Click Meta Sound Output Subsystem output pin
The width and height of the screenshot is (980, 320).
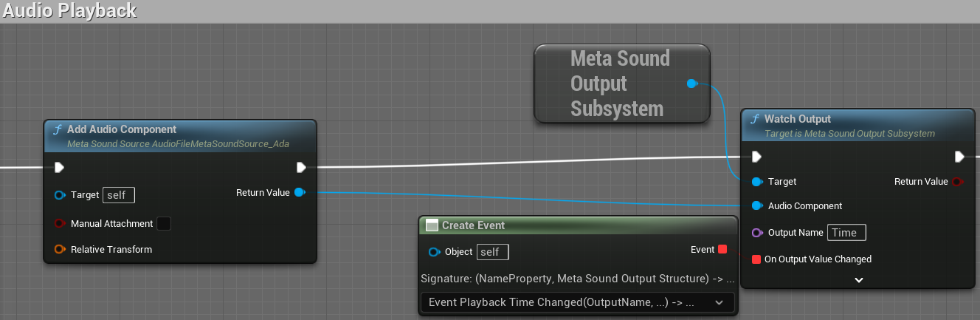coord(691,84)
